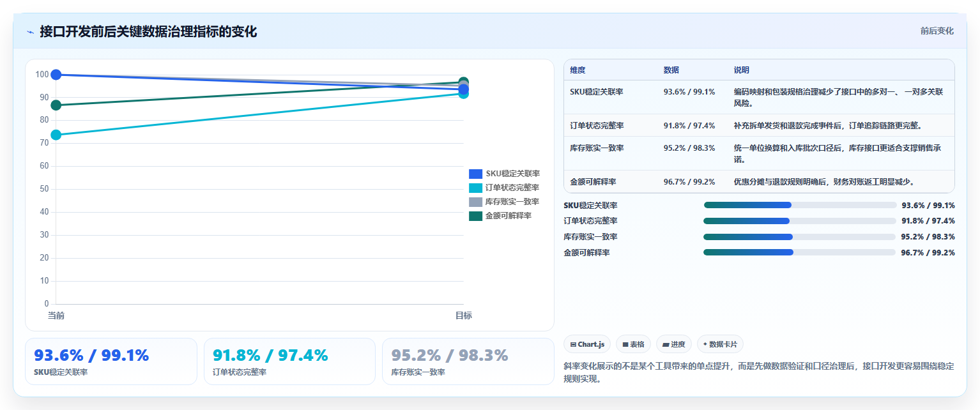Click the blue data point at 当前 100
980x410 pixels.
pyautogui.click(x=56, y=75)
